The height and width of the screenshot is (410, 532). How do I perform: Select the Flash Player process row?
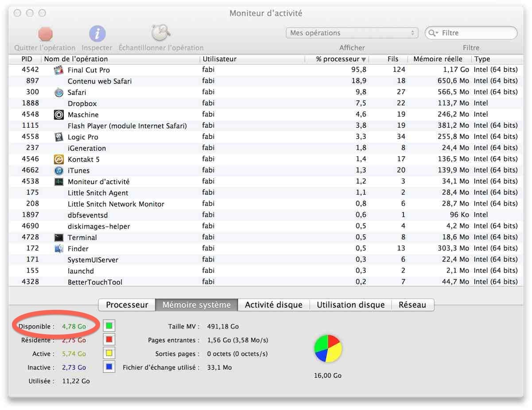pos(266,126)
